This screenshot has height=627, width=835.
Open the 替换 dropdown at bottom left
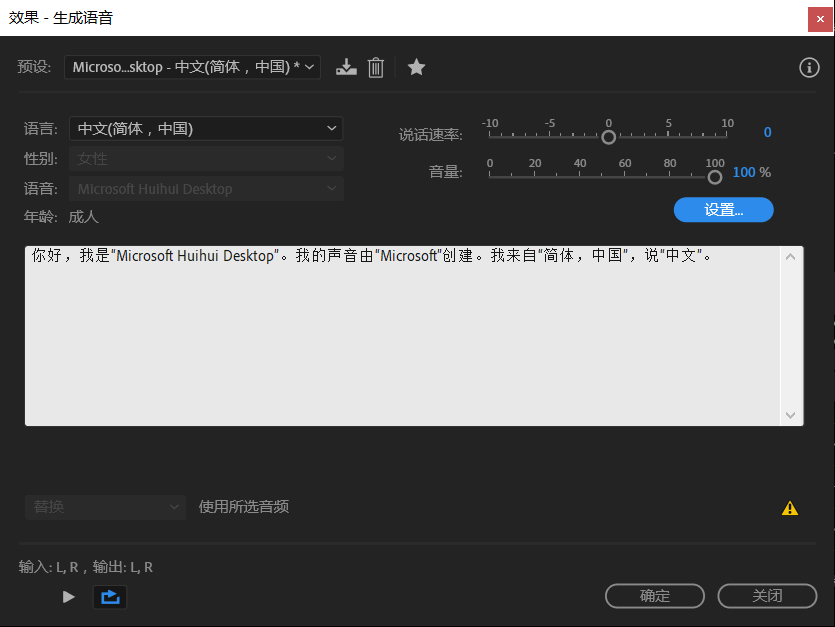click(x=105, y=507)
